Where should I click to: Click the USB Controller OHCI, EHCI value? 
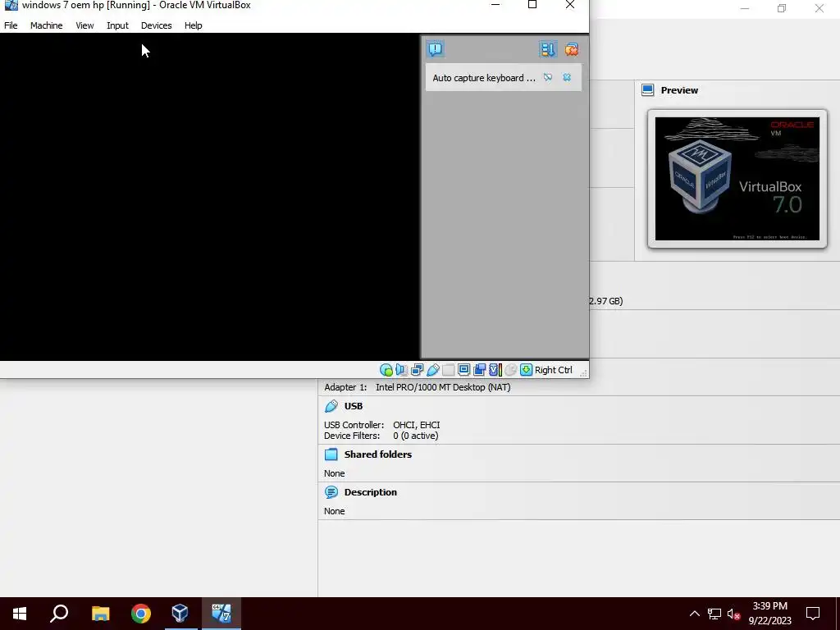pos(416,425)
